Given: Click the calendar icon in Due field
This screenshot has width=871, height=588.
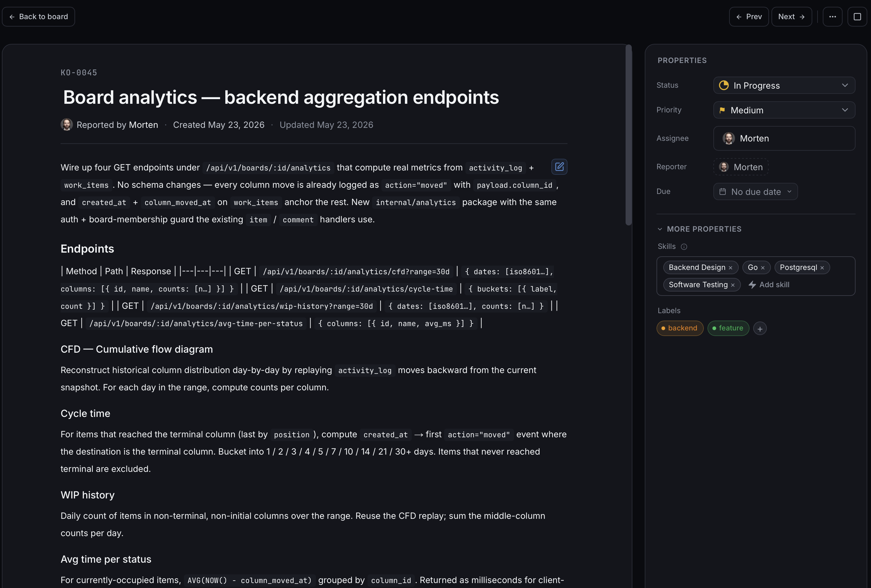Looking at the screenshot, I should [723, 192].
